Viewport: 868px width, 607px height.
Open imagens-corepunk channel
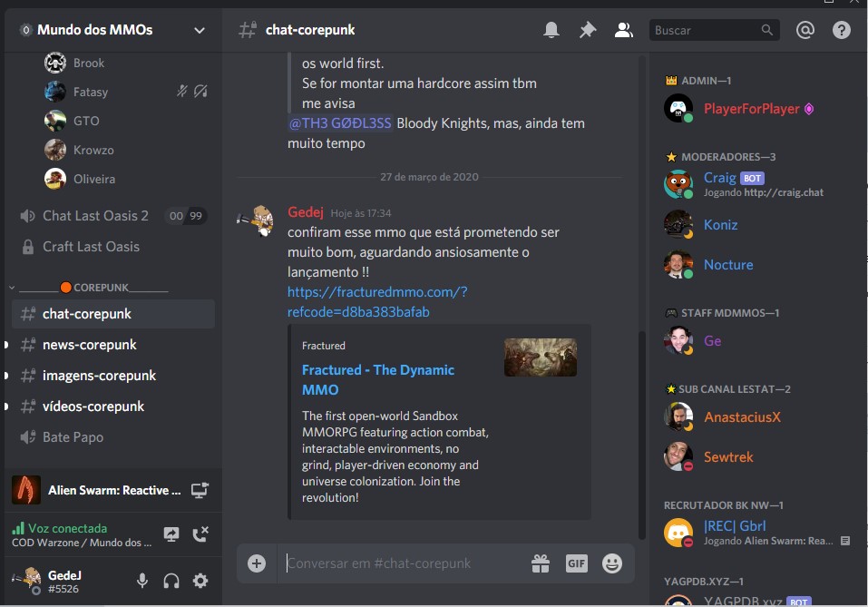[113, 376]
